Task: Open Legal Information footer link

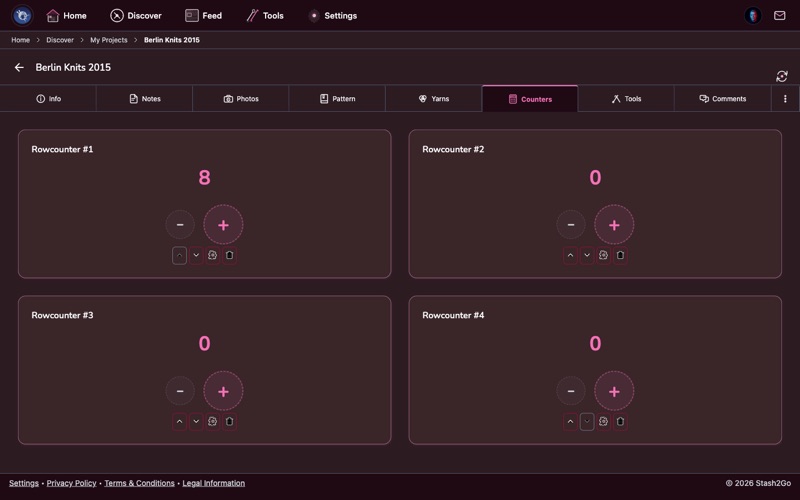Action: click(x=213, y=483)
